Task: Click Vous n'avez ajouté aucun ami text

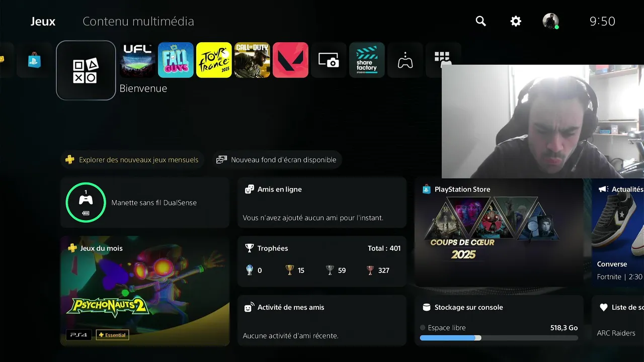Action: tap(313, 218)
